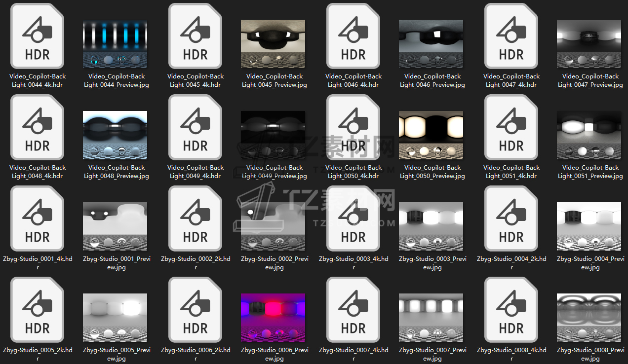This screenshot has height=364, width=628.
Task: Select Zbyg-Studio_0008_4k.hdr file icon
Action: [511, 310]
